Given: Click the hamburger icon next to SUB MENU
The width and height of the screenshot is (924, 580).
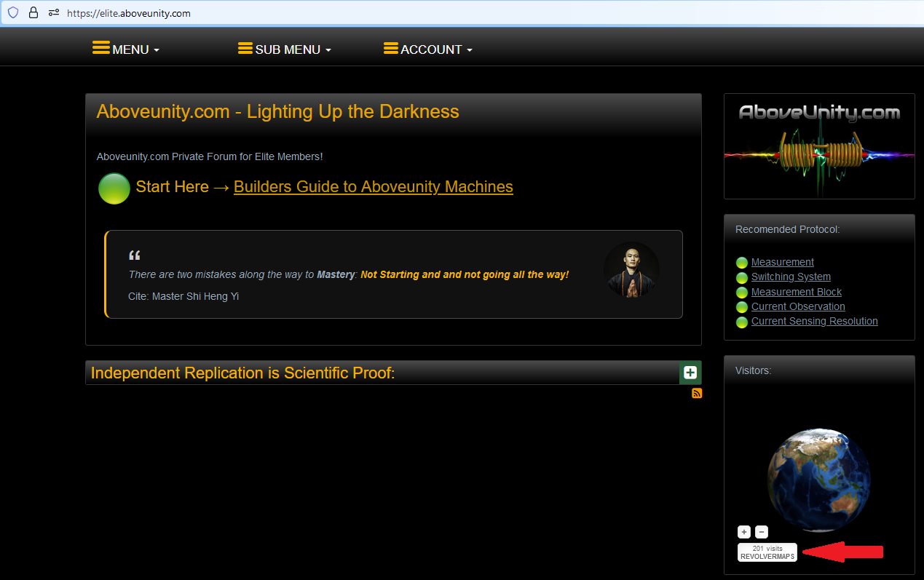Looking at the screenshot, I should [245, 48].
